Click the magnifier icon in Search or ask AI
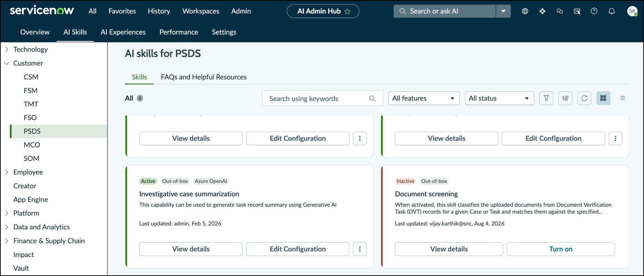Screen dimensions: 644x276 (x=402, y=11)
